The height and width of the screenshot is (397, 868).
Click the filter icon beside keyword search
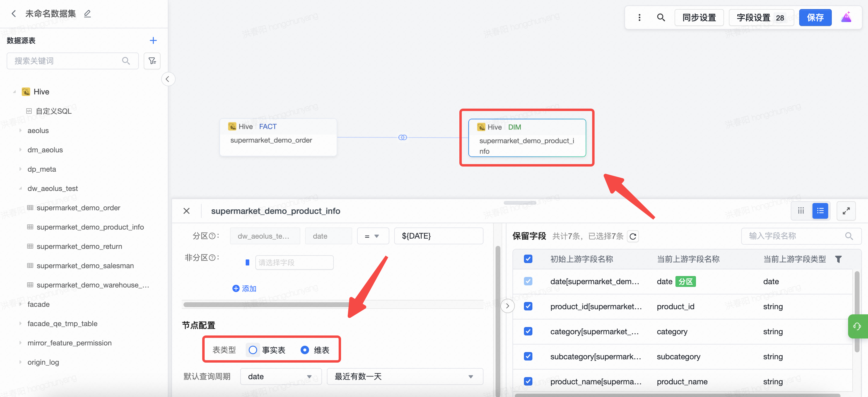tap(152, 61)
